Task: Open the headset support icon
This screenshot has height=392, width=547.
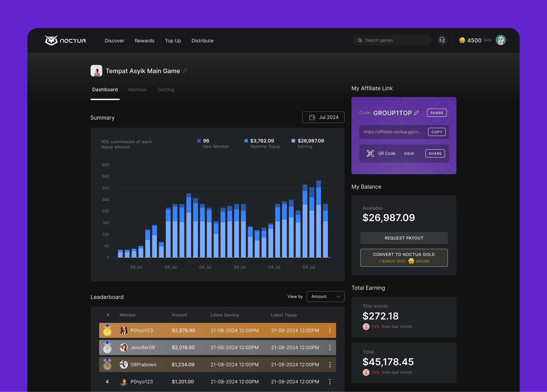Action: 442,40
